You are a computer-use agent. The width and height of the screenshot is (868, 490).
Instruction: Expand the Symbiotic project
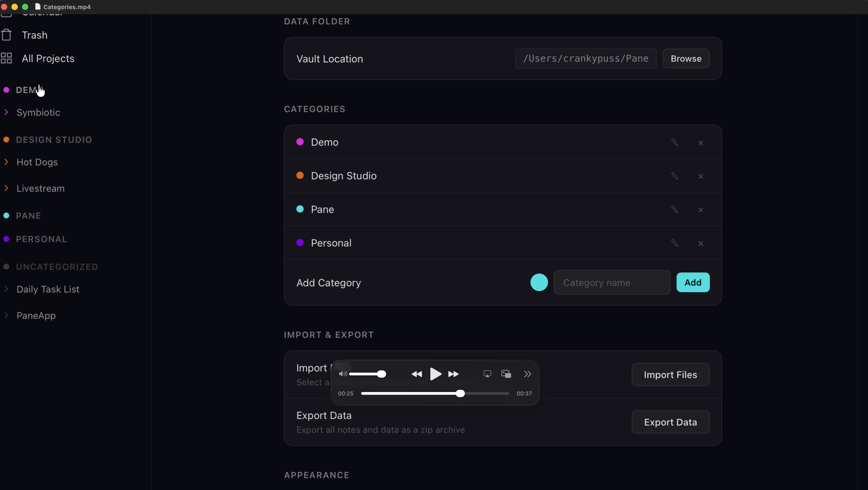coord(6,112)
